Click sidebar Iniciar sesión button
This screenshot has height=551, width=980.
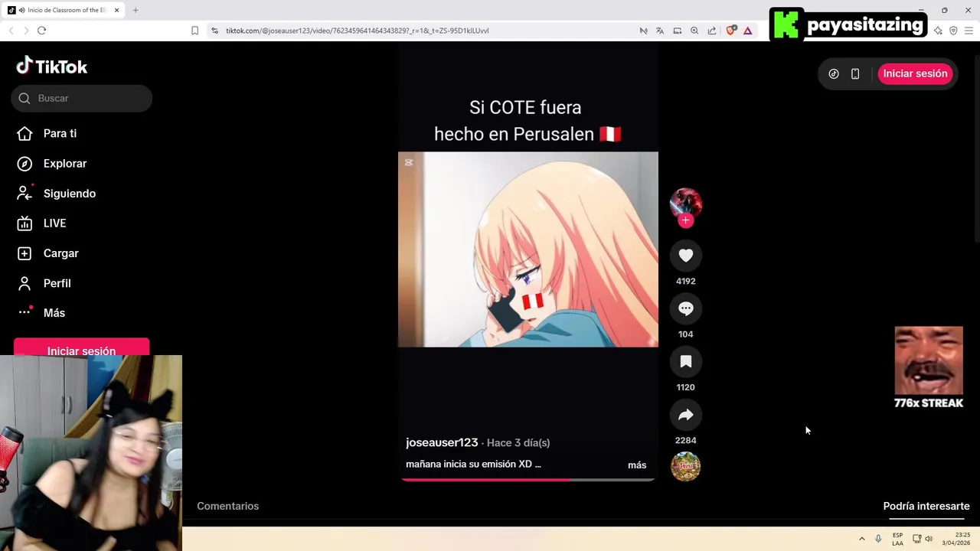coord(81,349)
